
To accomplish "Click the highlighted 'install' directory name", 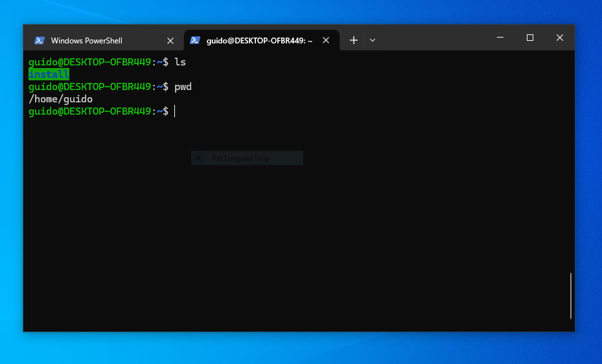I will pyautogui.click(x=49, y=74).
